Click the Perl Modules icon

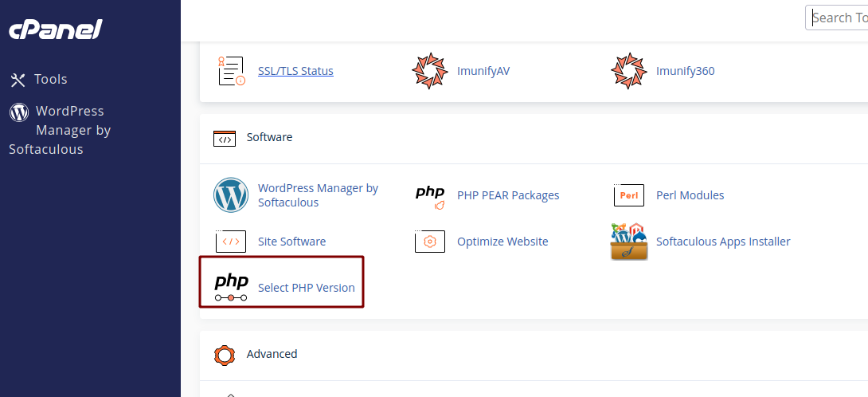point(629,195)
